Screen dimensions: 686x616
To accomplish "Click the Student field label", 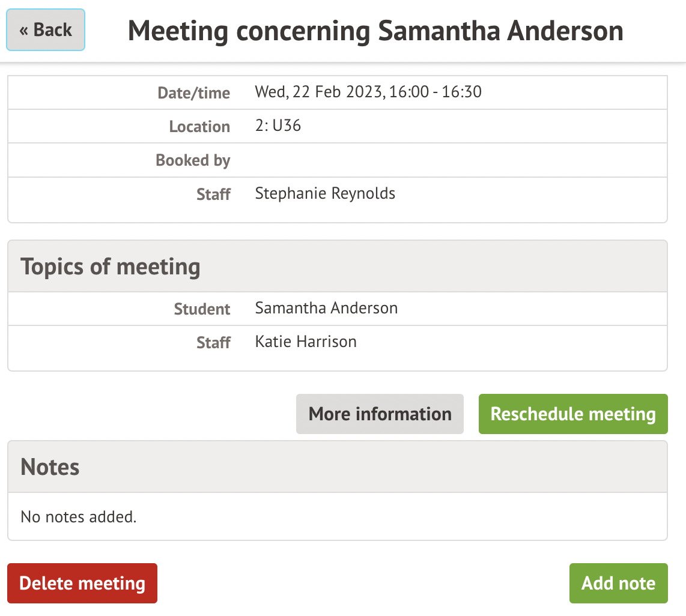I will coord(202,309).
